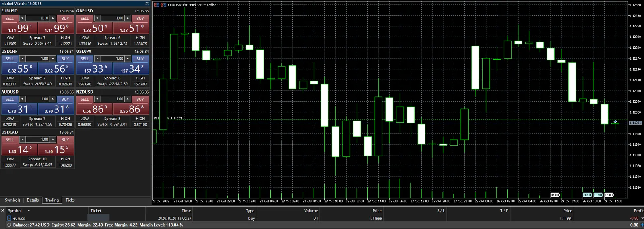The height and width of the screenshot is (229, 644).
Task: Click the GBPUSD BUY button
Action: (x=140, y=19)
